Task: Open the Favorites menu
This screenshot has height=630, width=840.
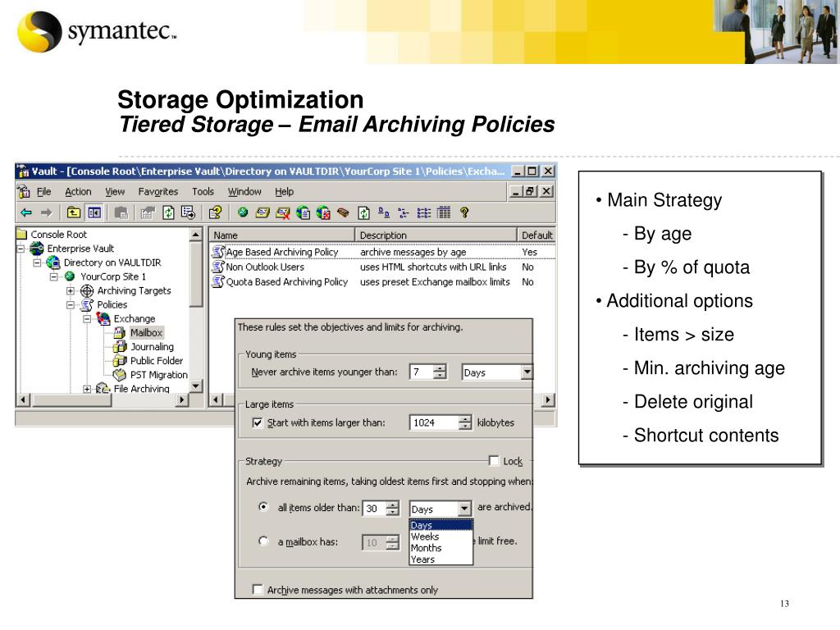Action: coord(158,192)
